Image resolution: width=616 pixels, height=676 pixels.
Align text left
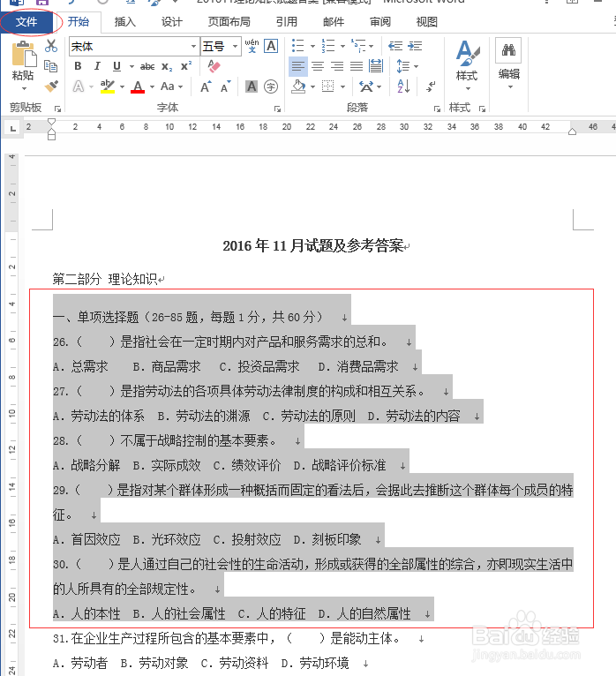click(298, 66)
